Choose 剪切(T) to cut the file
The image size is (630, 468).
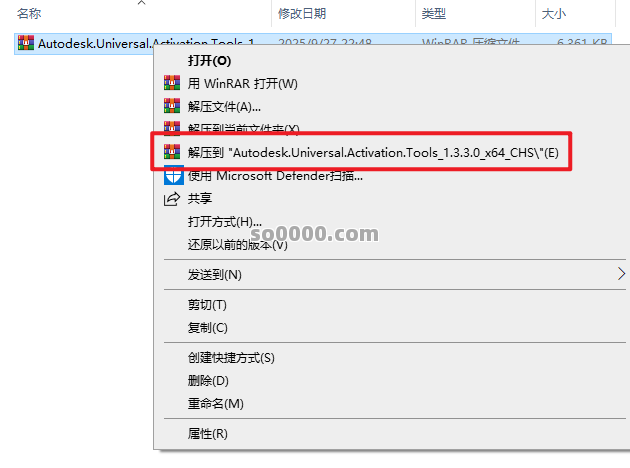(x=208, y=304)
